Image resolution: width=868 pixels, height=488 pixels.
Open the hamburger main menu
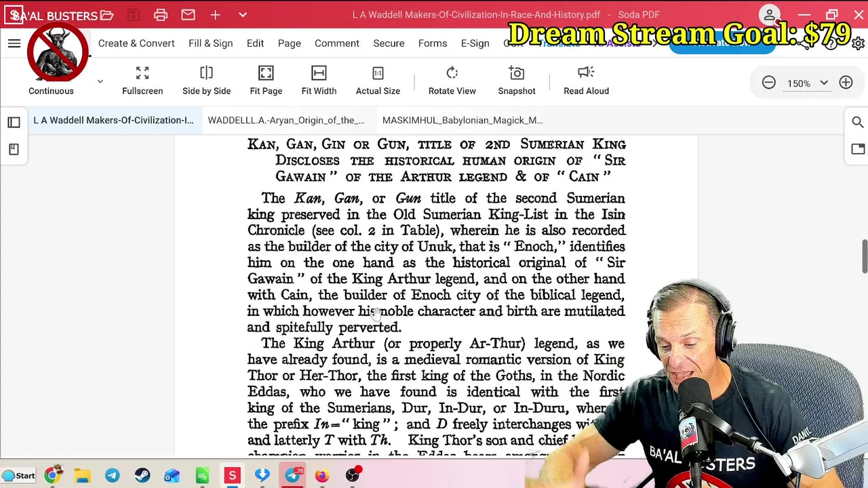(x=14, y=43)
